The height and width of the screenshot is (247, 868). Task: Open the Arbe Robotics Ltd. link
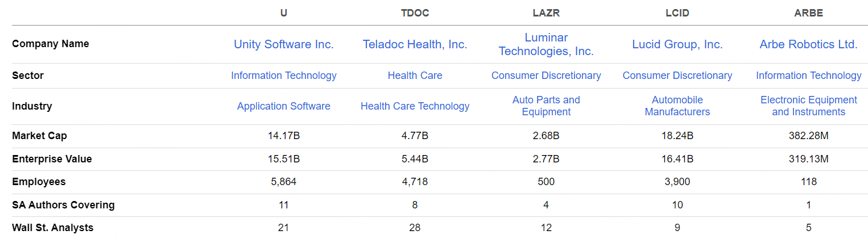(808, 44)
